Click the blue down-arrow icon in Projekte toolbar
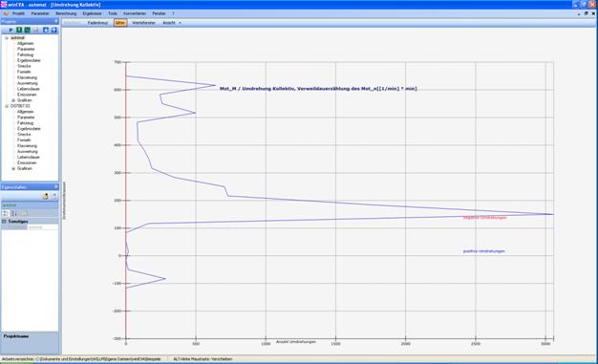598x364 pixels. click(46, 30)
